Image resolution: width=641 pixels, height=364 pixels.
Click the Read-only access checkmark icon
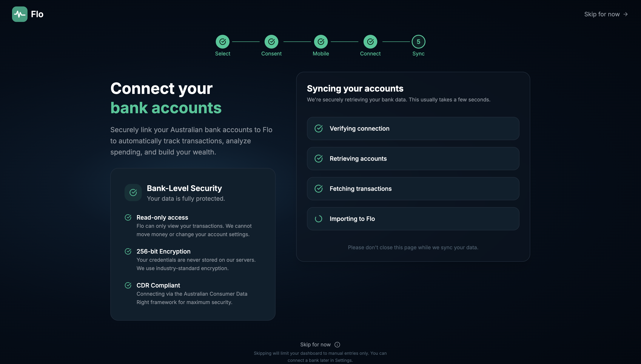click(128, 217)
